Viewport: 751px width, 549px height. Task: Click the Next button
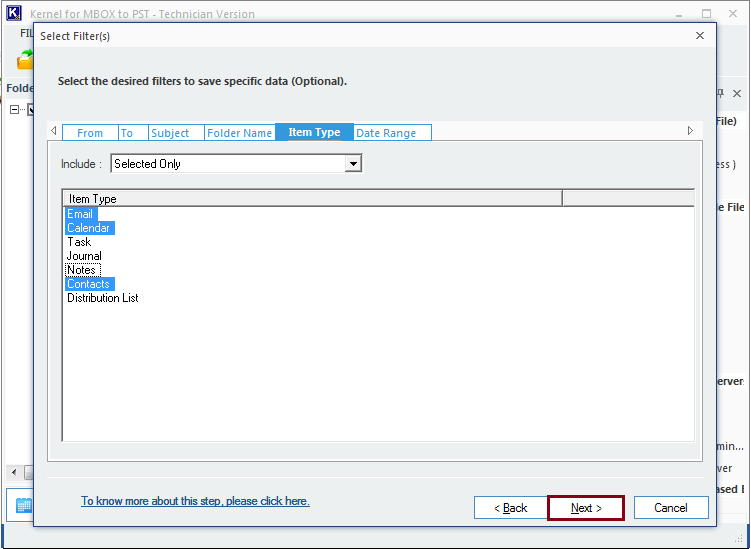[x=586, y=508]
